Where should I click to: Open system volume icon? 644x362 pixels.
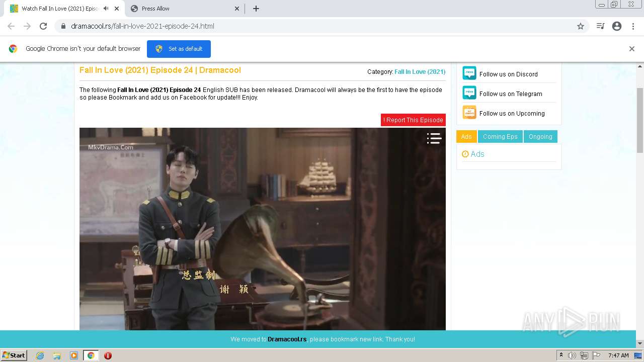[572, 355]
